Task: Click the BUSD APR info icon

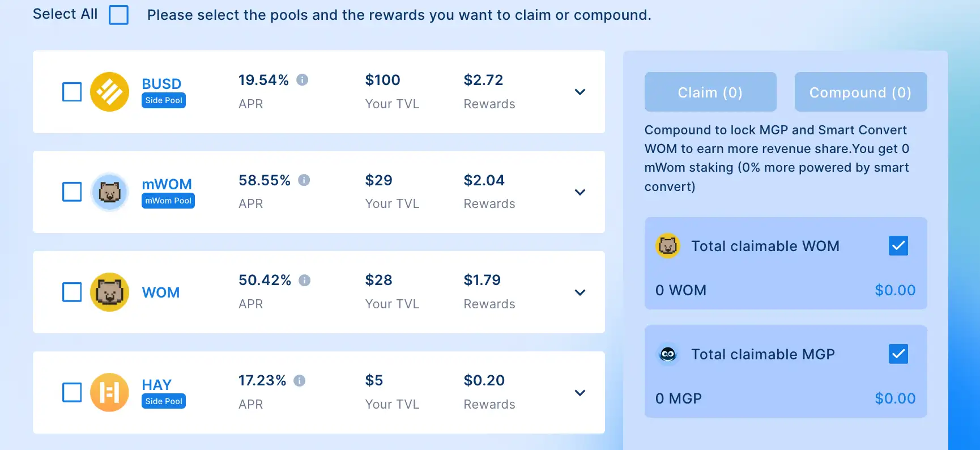Action: pyautogui.click(x=302, y=80)
